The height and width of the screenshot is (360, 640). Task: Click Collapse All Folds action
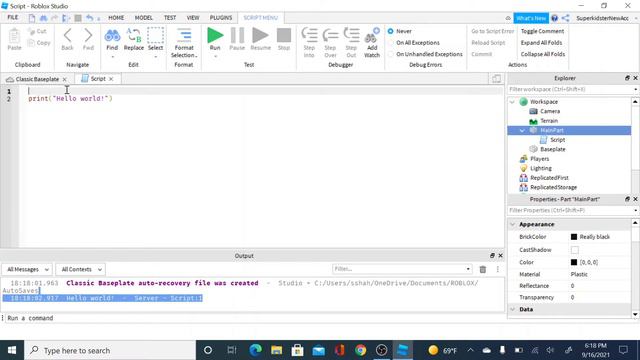point(542,54)
